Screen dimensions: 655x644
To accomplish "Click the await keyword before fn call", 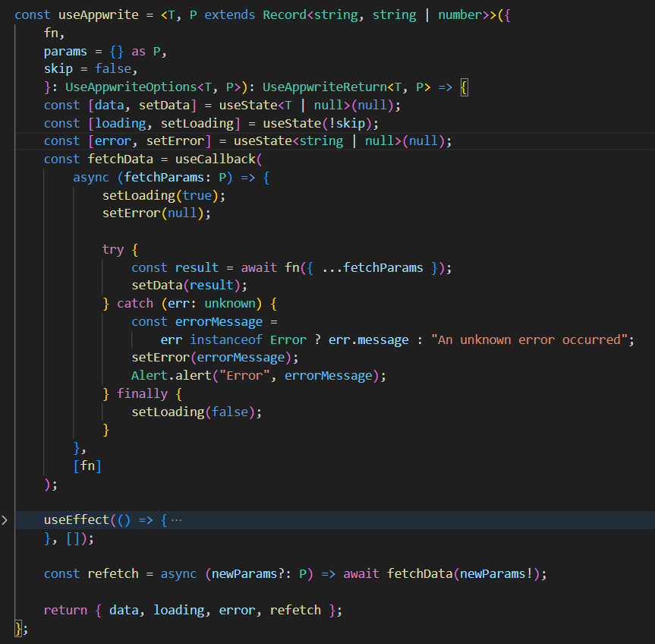I will (x=259, y=268).
